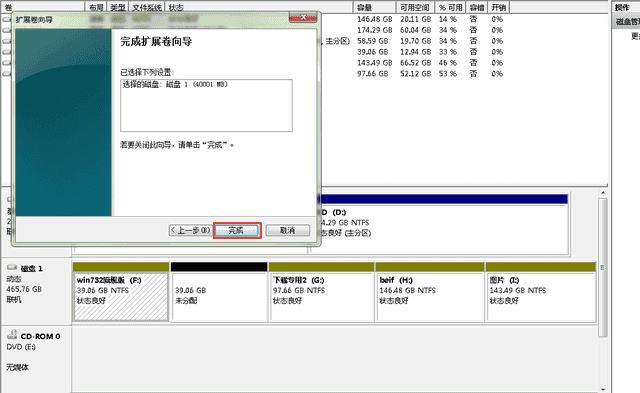Click the 卷 column header
This screenshot has width=640, height=393.
pyautogui.click(x=42, y=7)
